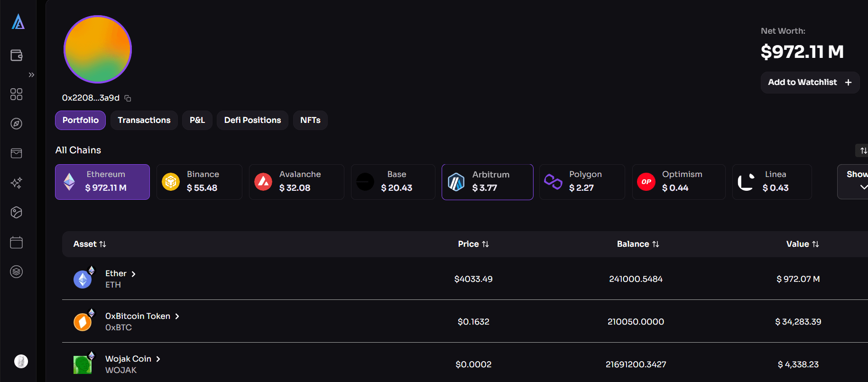Viewport: 868px width, 382px height.
Task: Open the Defi Positions tab
Action: point(253,120)
